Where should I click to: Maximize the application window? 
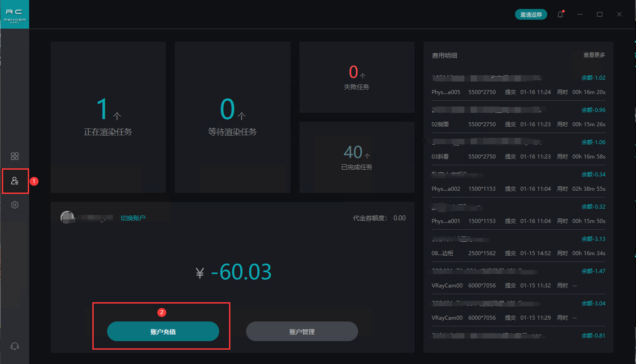tap(600, 14)
